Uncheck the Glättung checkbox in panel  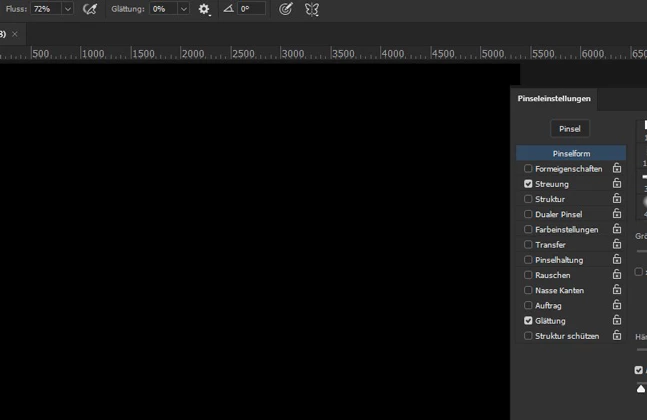[528, 321]
